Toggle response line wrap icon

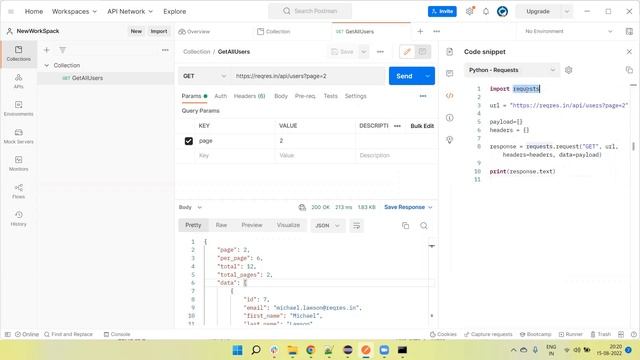point(356,225)
